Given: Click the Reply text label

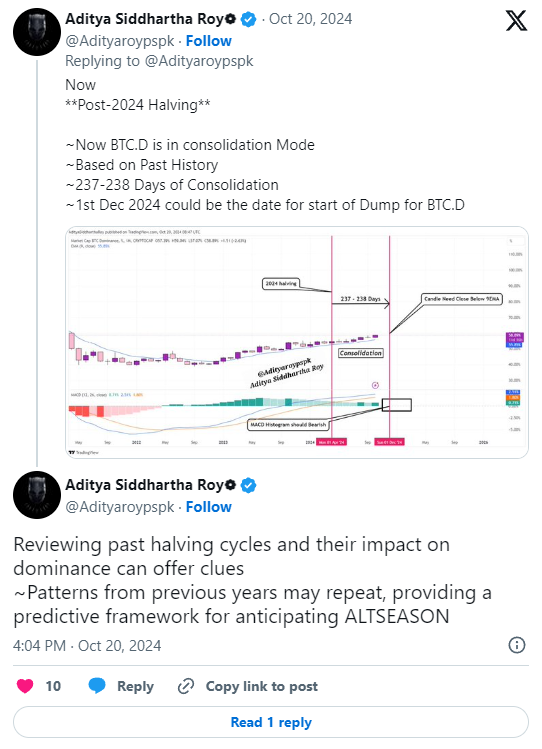Looking at the screenshot, I should click(x=136, y=686).
